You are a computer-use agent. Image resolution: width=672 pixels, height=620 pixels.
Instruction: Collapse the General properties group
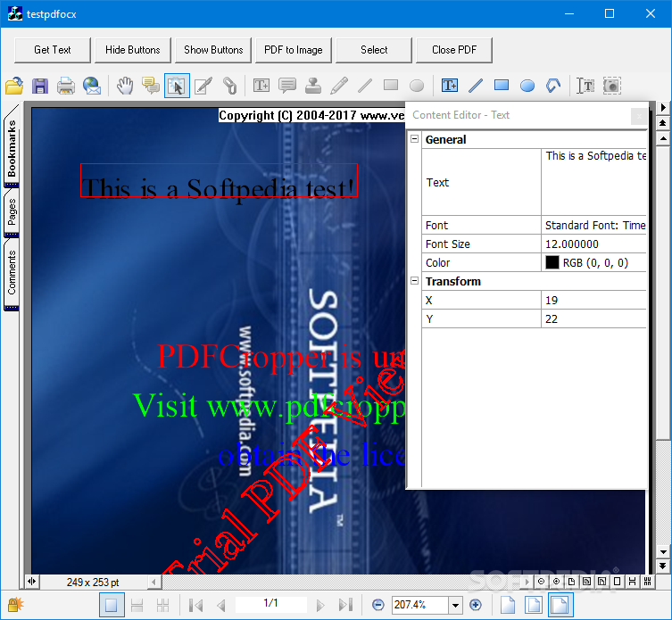tap(414, 139)
